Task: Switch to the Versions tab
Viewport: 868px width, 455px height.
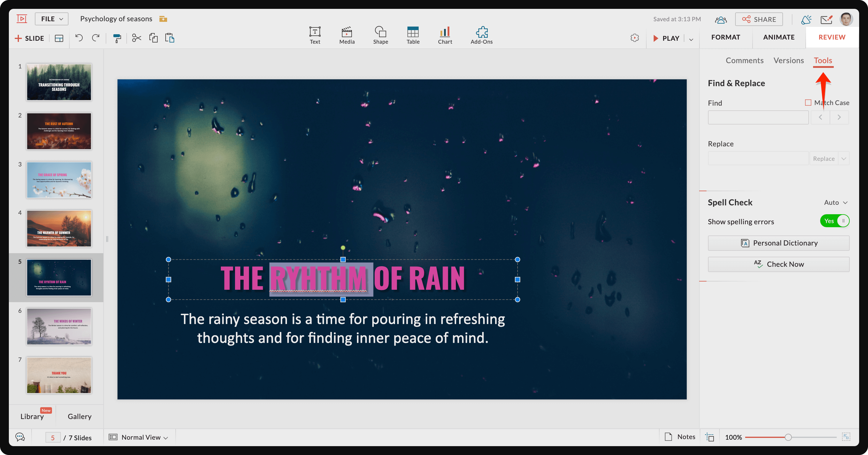Action: (789, 60)
